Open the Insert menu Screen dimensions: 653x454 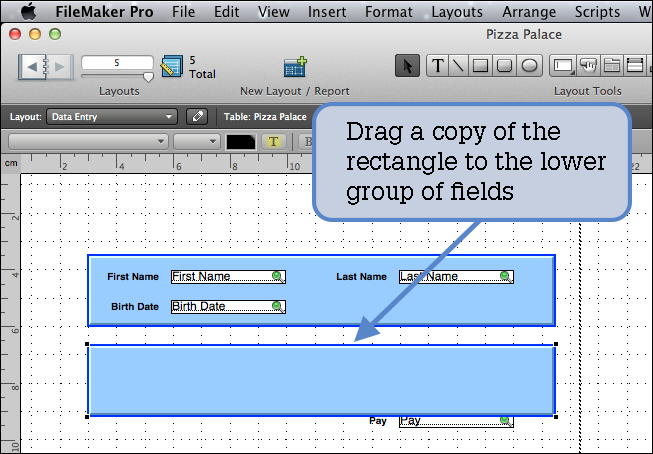(327, 12)
